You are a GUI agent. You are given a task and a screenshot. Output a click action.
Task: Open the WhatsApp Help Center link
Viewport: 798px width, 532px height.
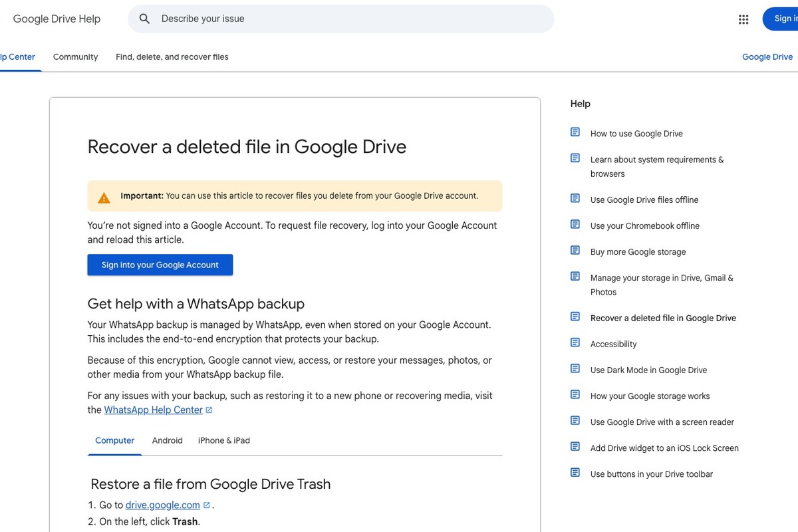pyautogui.click(x=154, y=410)
